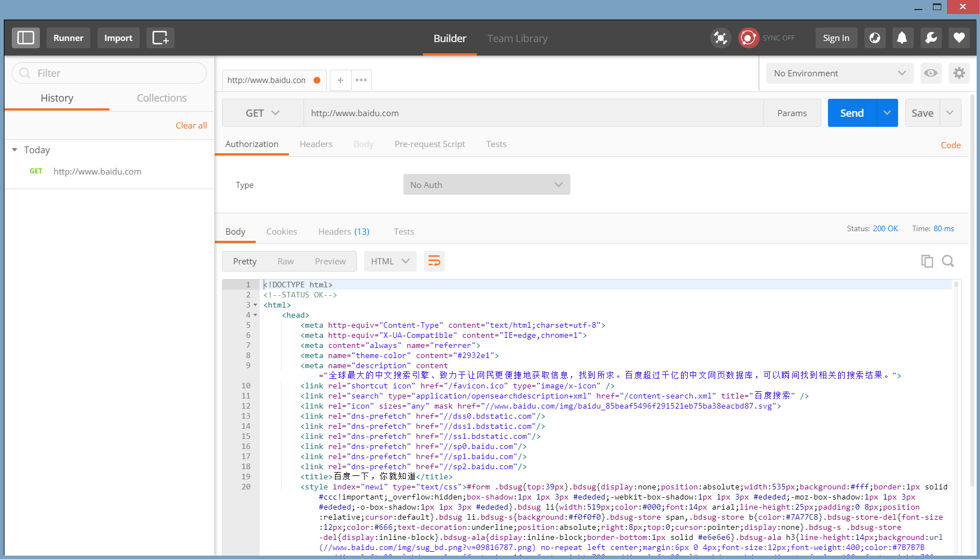Collapse the Today history group
980x559 pixels.
pyautogui.click(x=15, y=150)
